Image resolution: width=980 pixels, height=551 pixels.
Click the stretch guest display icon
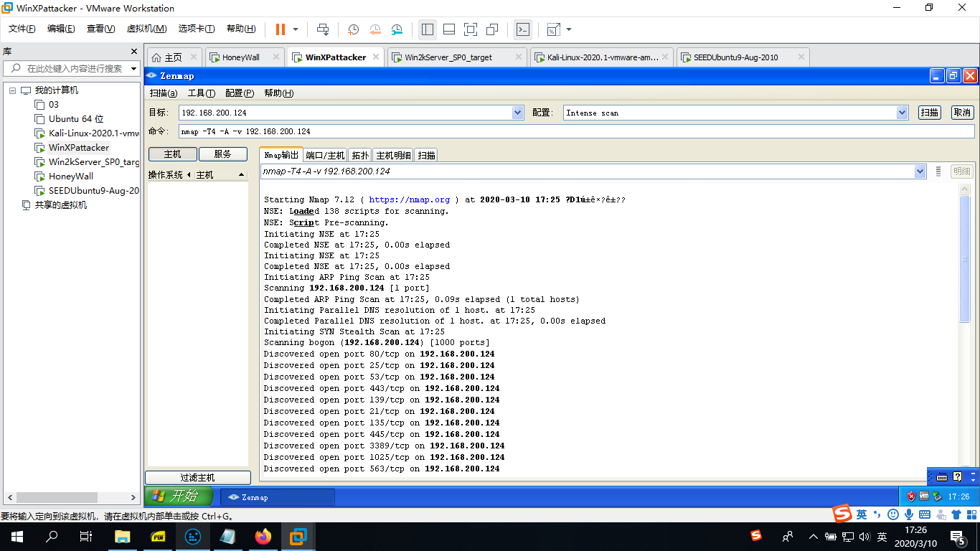553,29
